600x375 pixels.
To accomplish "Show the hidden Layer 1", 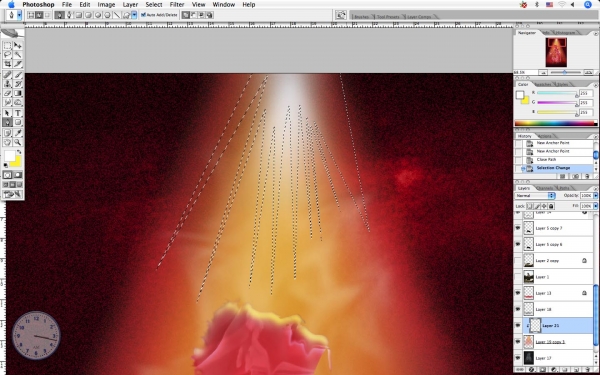I will click(518, 277).
